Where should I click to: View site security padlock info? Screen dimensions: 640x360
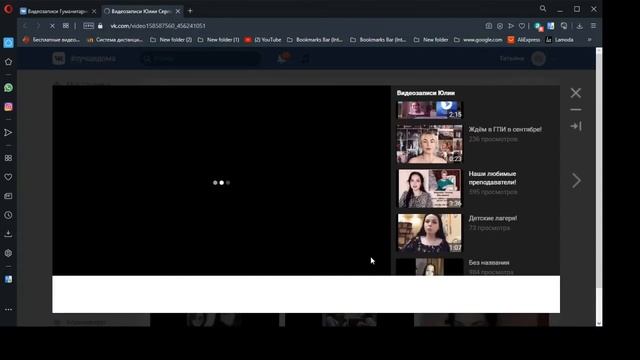point(100,26)
